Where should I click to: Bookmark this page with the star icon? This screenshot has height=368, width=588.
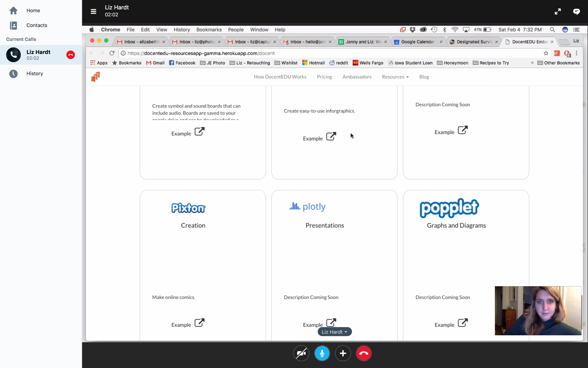point(546,53)
